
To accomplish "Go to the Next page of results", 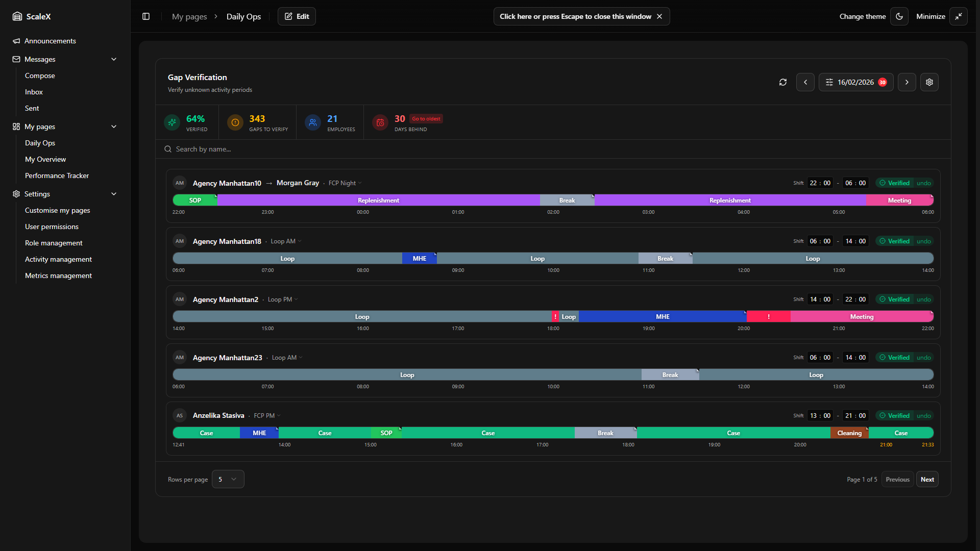I will point(927,479).
